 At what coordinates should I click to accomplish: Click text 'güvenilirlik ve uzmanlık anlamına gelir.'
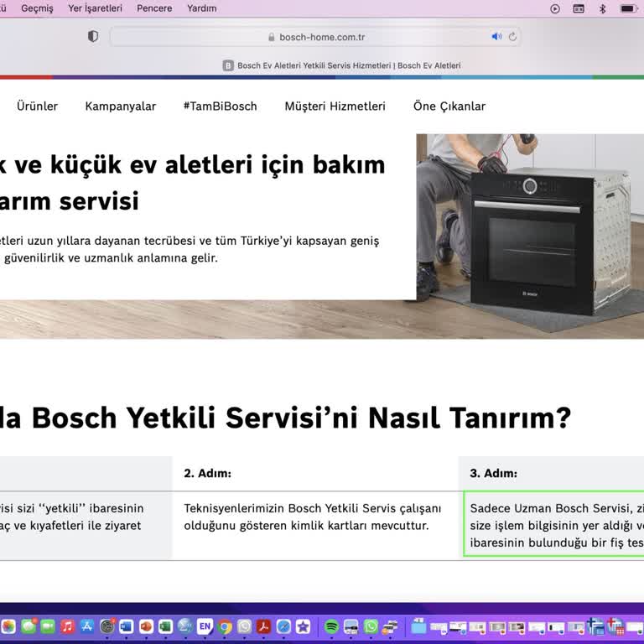tap(111, 258)
